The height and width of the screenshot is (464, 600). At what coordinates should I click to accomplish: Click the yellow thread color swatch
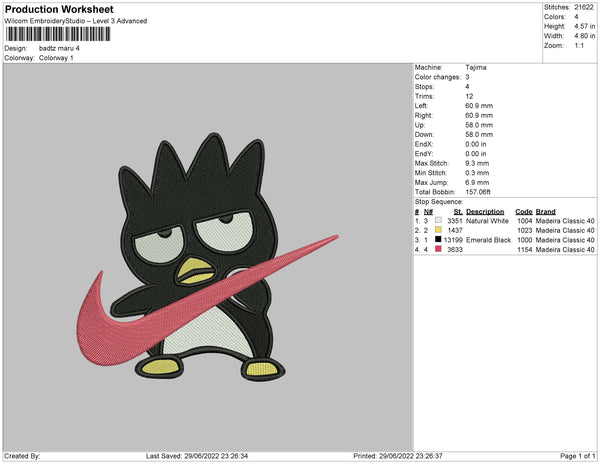(x=438, y=230)
